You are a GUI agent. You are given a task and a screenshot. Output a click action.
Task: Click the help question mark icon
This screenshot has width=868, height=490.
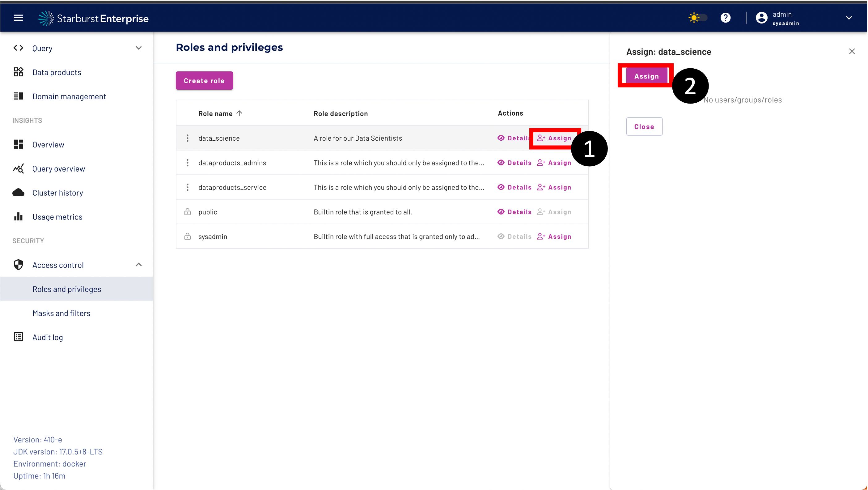pyautogui.click(x=725, y=18)
